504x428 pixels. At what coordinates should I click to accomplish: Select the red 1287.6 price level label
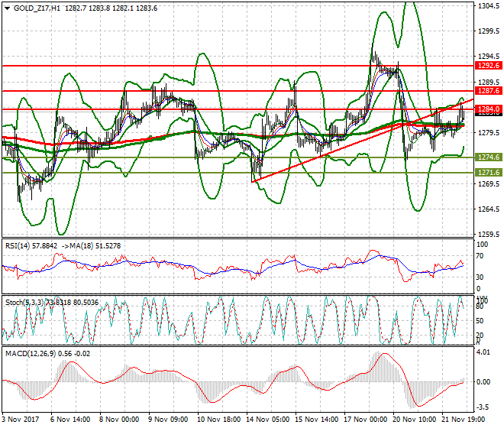tap(488, 91)
